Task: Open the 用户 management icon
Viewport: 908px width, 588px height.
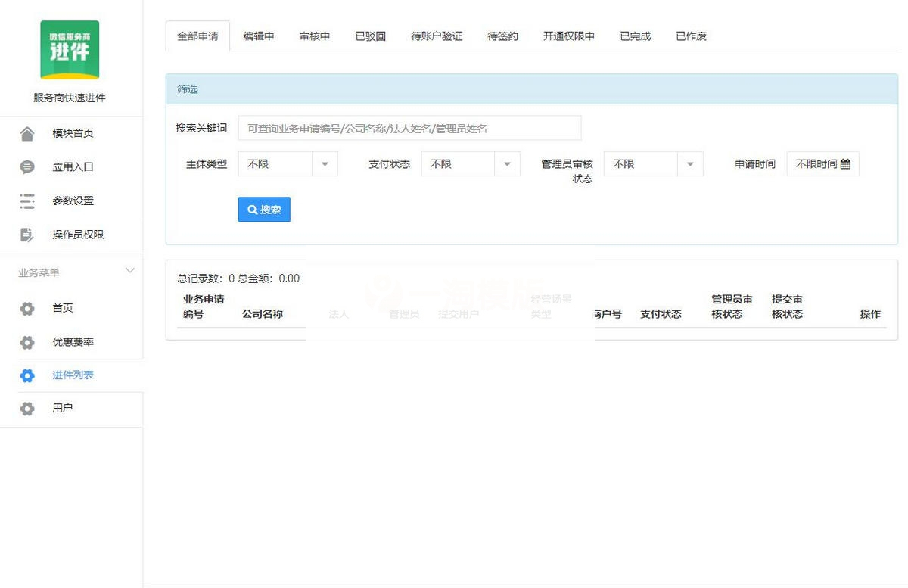Action: pos(27,408)
